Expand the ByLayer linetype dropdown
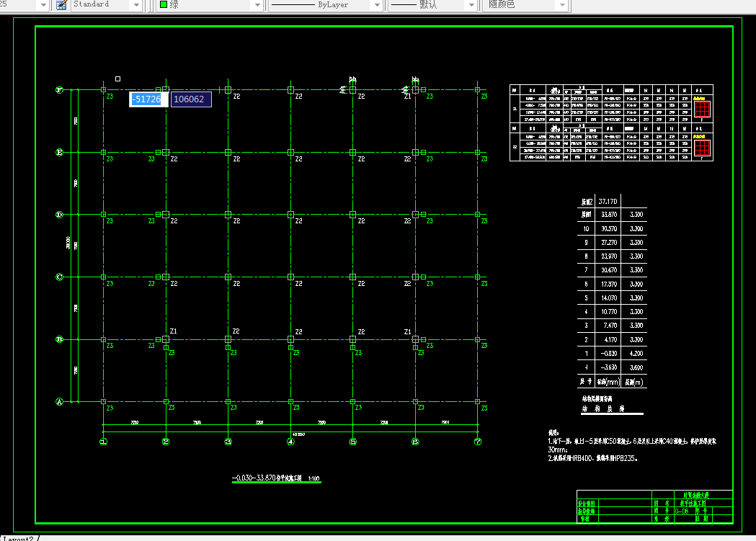Image resolution: width=756 pixels, height=541 pixels. (x=377, y=5)
